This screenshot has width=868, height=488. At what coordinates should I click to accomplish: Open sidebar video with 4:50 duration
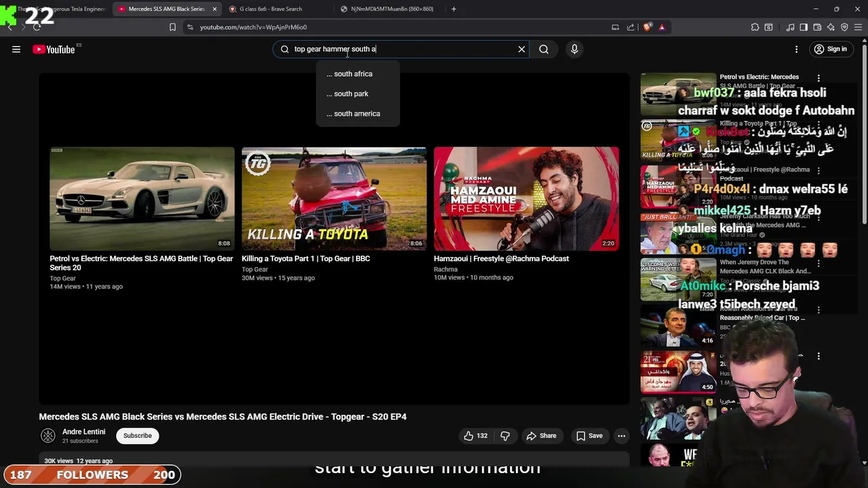click(678, 371)
